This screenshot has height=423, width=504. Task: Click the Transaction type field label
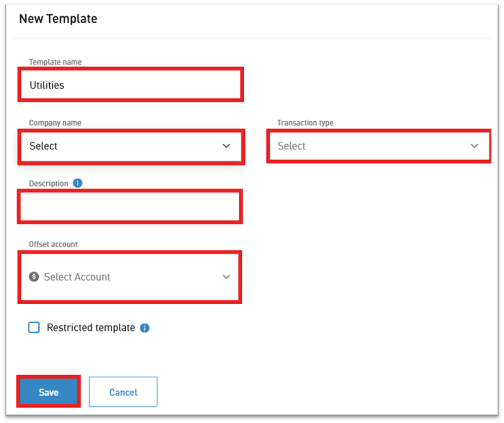(305, 123)
